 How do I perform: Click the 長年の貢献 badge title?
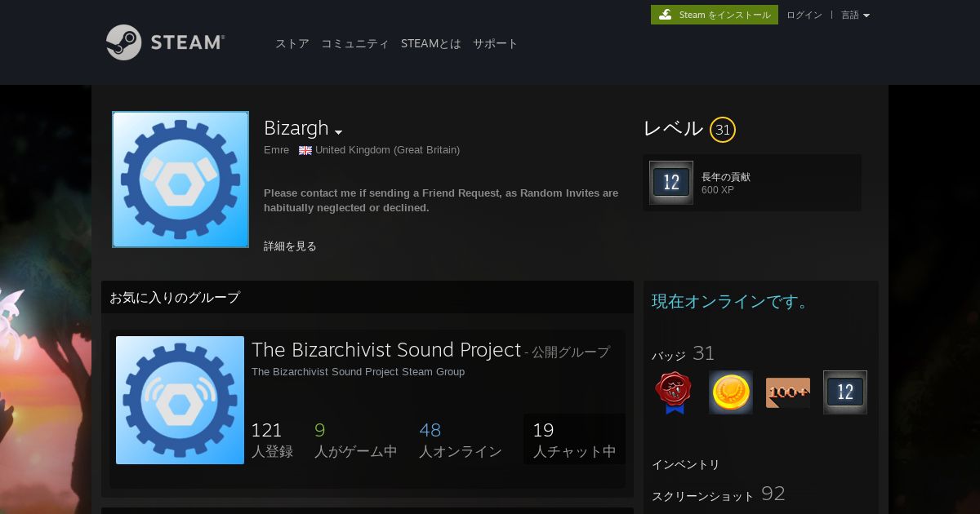click(726, 177)
